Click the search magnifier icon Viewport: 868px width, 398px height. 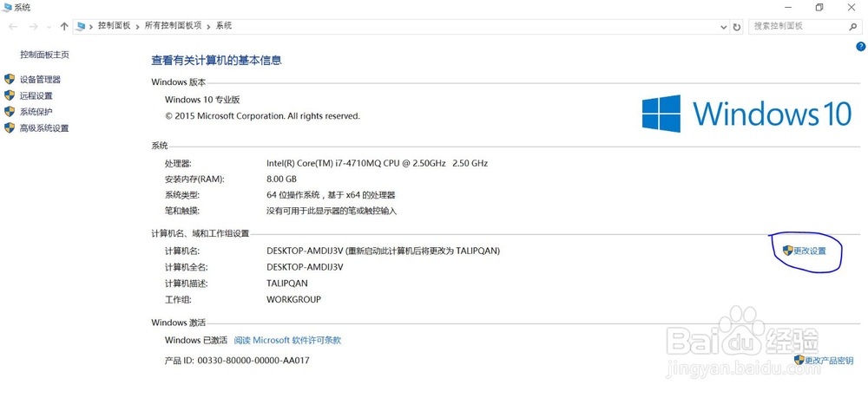[x=853, y=27]
